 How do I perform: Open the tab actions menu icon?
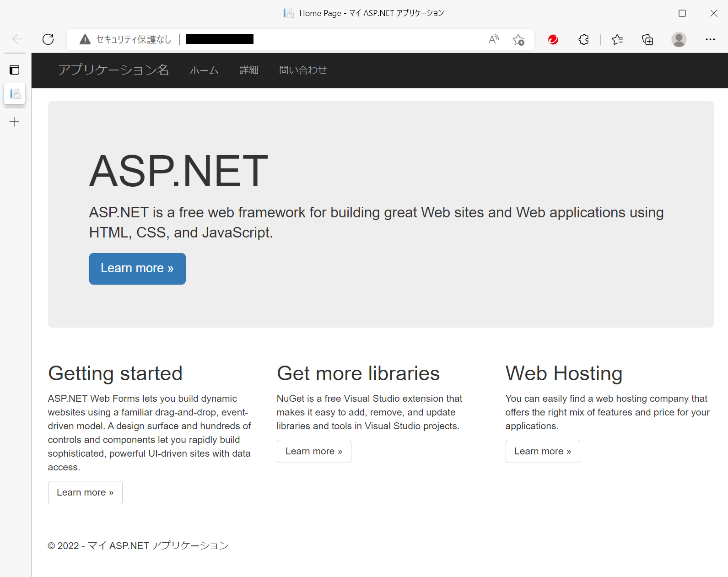pyautogui.click(x=15, y=70)
